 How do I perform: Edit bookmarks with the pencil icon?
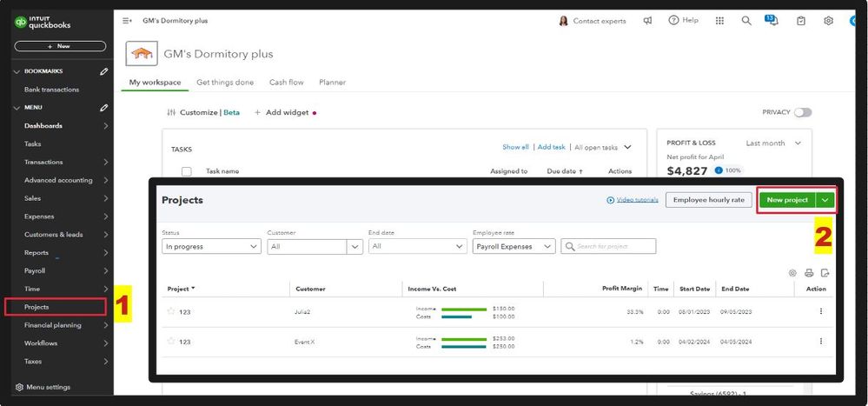pyautogui.click(x=103, y=71)
